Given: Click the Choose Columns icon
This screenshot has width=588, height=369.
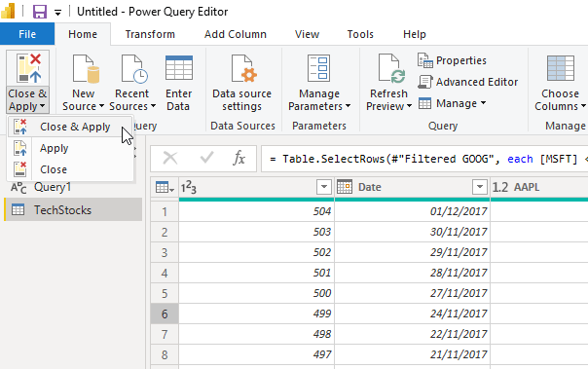Looking at the screenshot, I should [560, 68].
